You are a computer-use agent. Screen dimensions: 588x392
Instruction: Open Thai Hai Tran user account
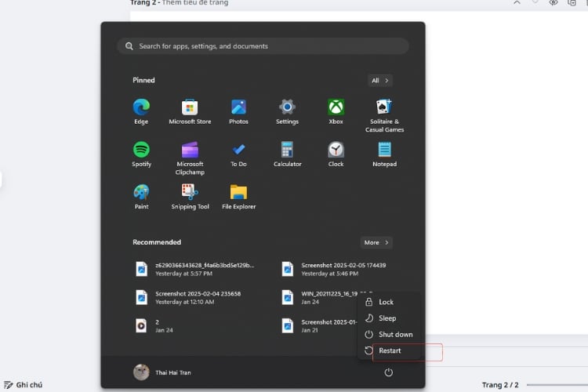click(x=162, y=372)
